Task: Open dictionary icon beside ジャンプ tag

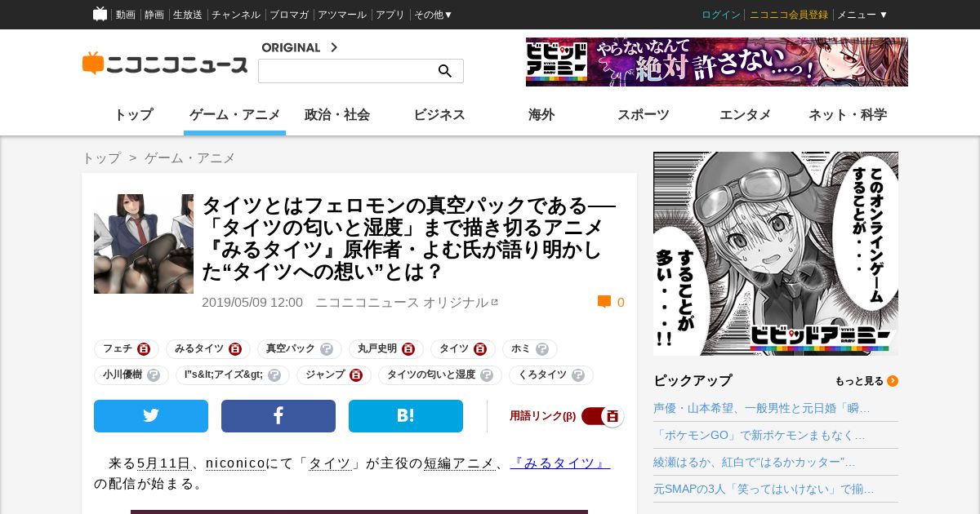Action: [356, 375]
